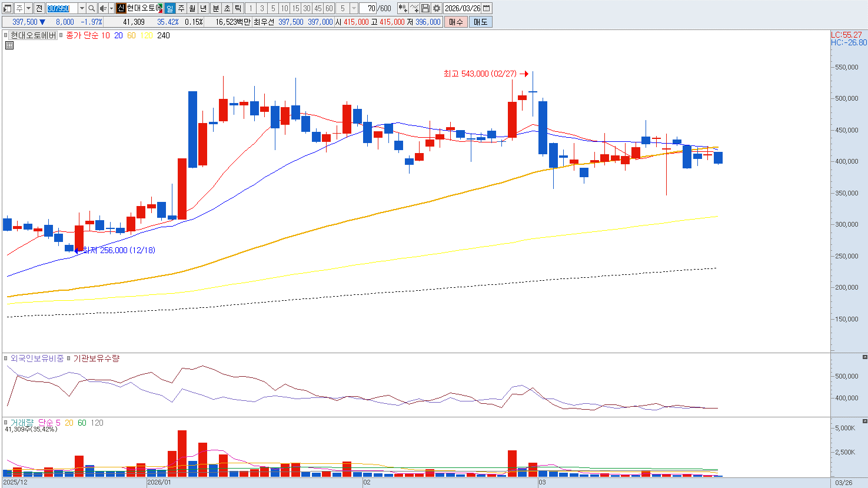Viewport: 868px width, 488px height.
Task: Switch to minute chart 분 period
Action: click(x=215, y=8)
